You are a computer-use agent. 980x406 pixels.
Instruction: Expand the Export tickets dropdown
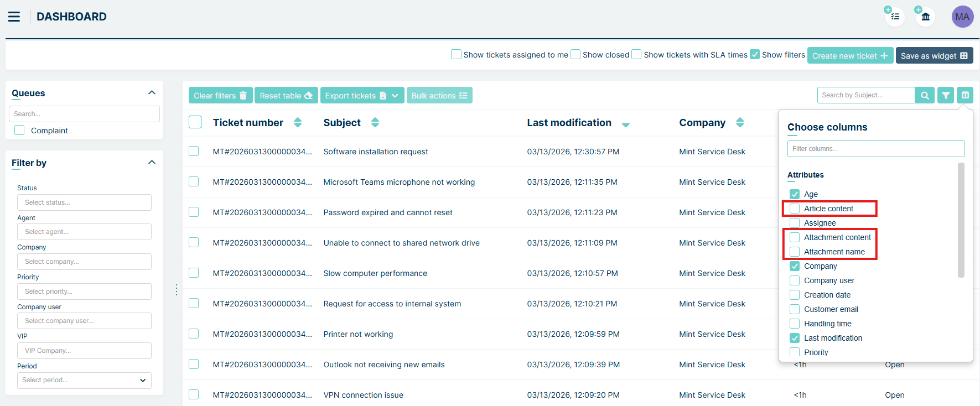pos(395,96)
